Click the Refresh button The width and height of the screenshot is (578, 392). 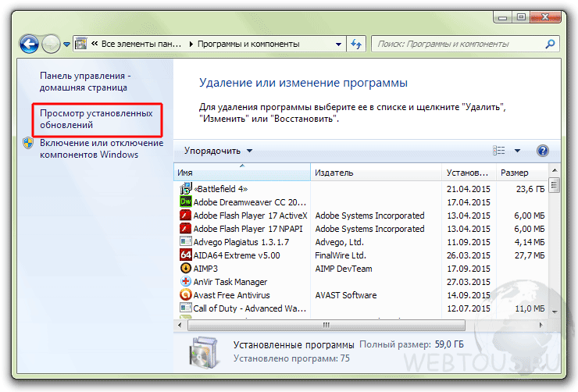point(356,45)
